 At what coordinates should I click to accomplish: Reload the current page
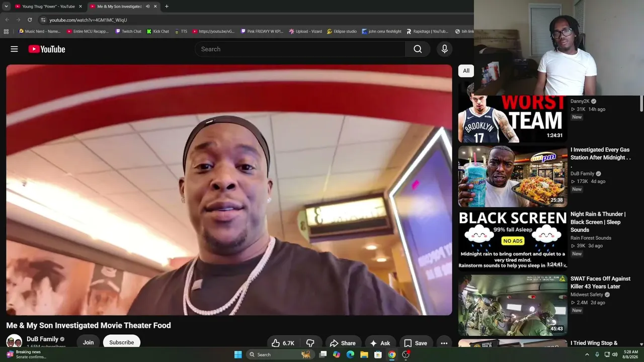(x=30, y=20)
